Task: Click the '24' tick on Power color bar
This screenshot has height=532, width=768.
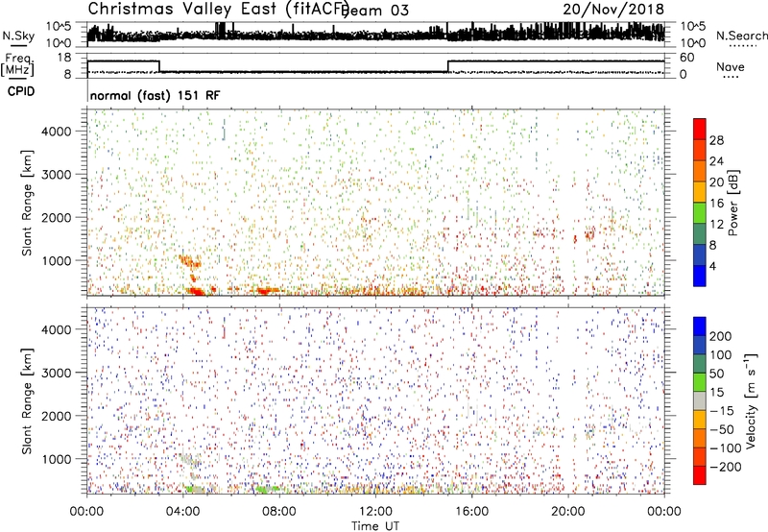Action: click(x=716, y=161)
